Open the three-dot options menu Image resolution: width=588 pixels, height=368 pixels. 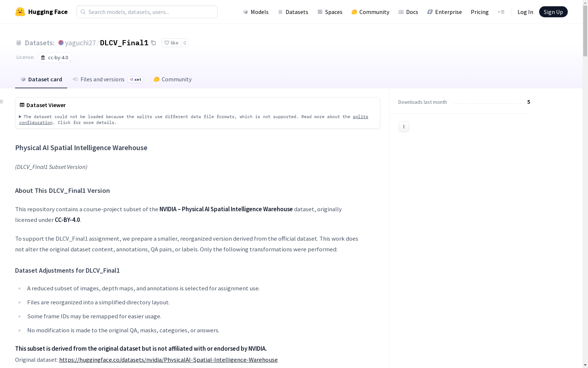pyautogui.click(x=404, y=127)
